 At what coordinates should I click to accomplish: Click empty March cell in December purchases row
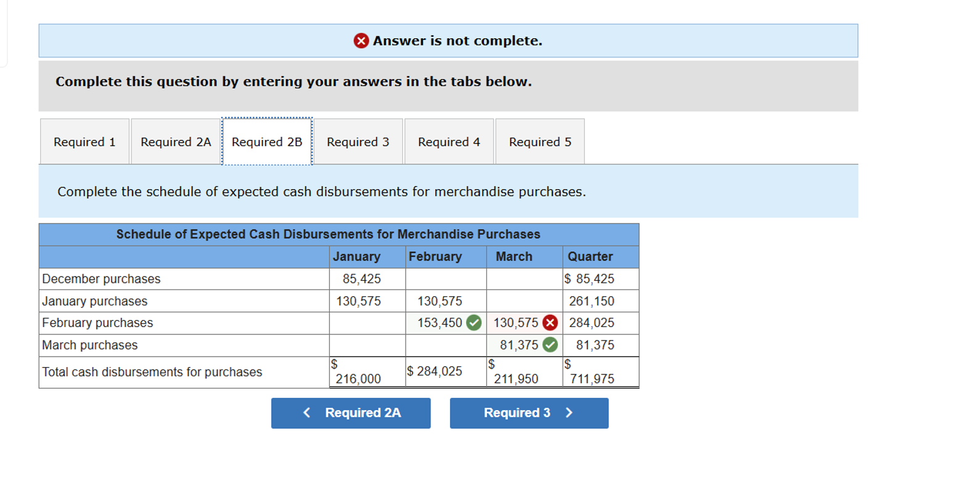click(x=525, y=279)
